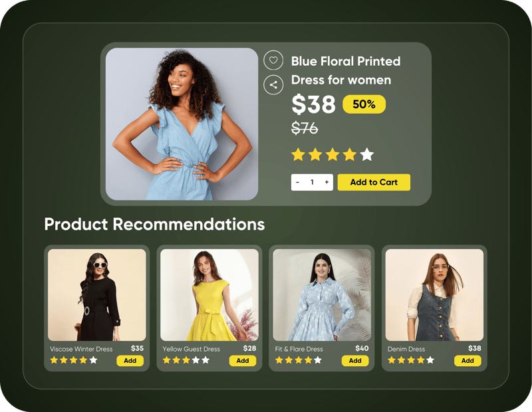Image resolution: width=532 pixels, height=412 pixels.
Task: Open the Denim Dress product image
Action: point(434,295)
